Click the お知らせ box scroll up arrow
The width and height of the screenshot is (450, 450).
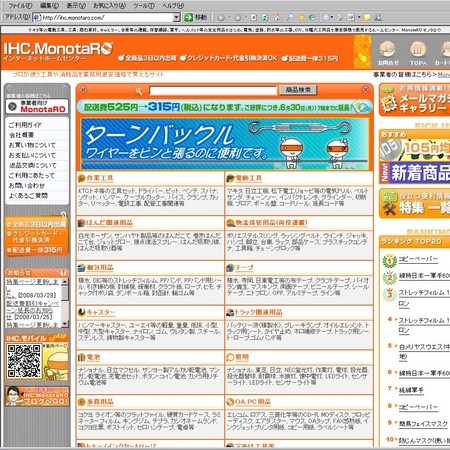coord(65,282)
